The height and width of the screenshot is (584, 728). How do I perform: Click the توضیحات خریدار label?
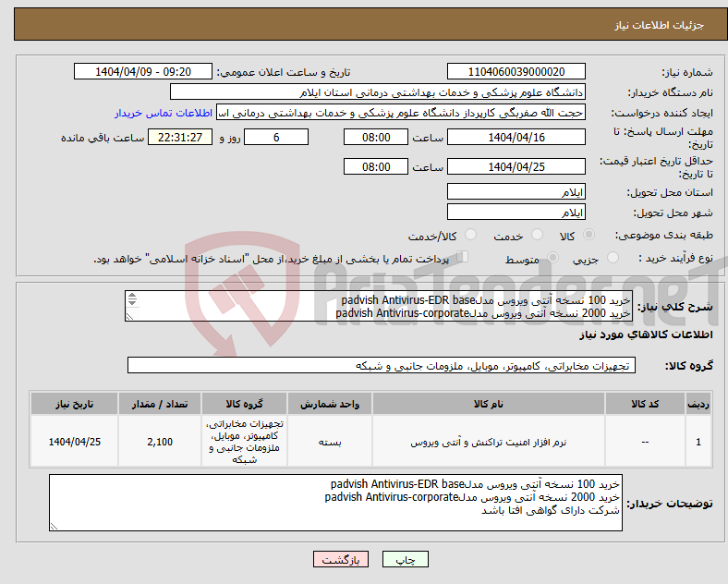(670, 504)
